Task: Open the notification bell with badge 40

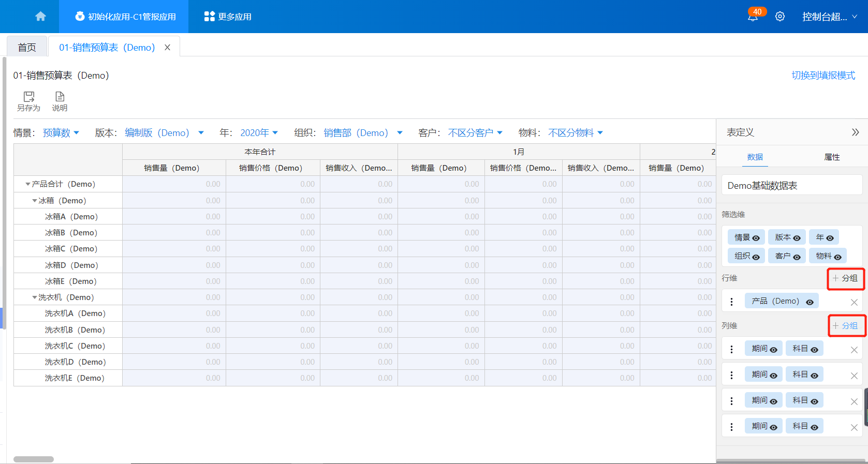Action: point(753,17)
